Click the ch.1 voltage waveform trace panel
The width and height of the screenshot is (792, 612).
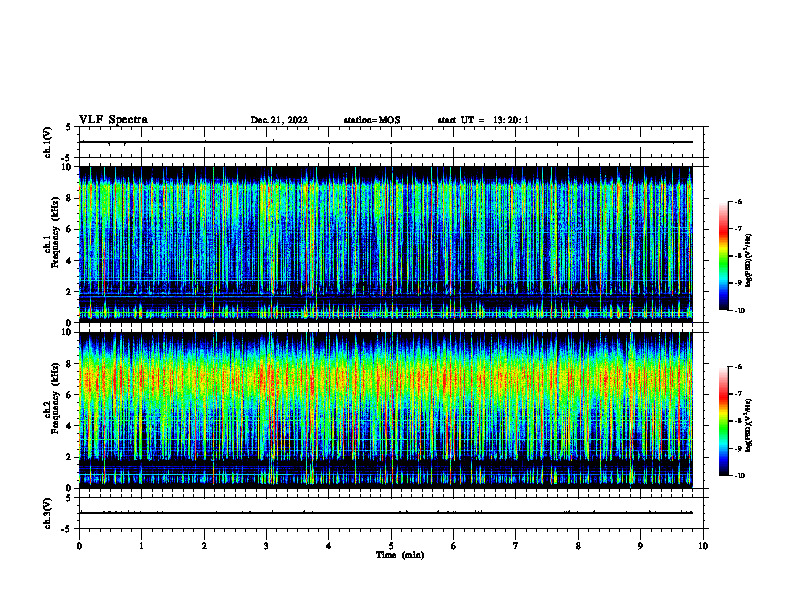pos(391,142)
